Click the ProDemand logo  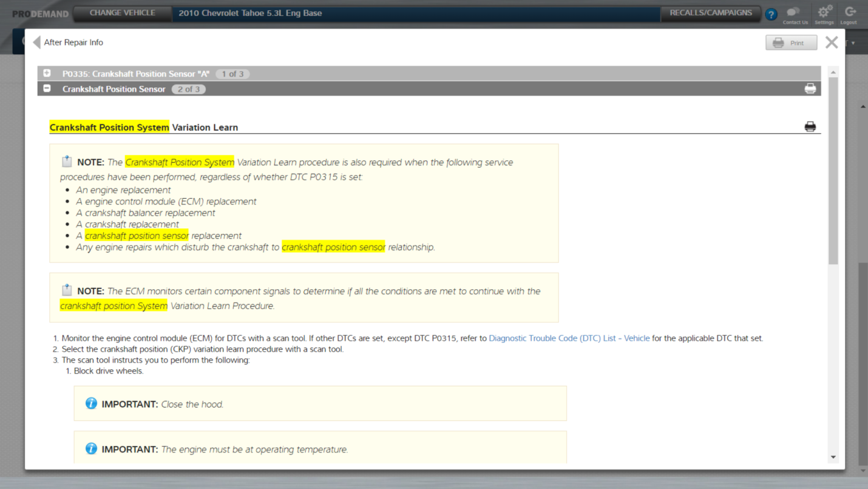point(40,14)
